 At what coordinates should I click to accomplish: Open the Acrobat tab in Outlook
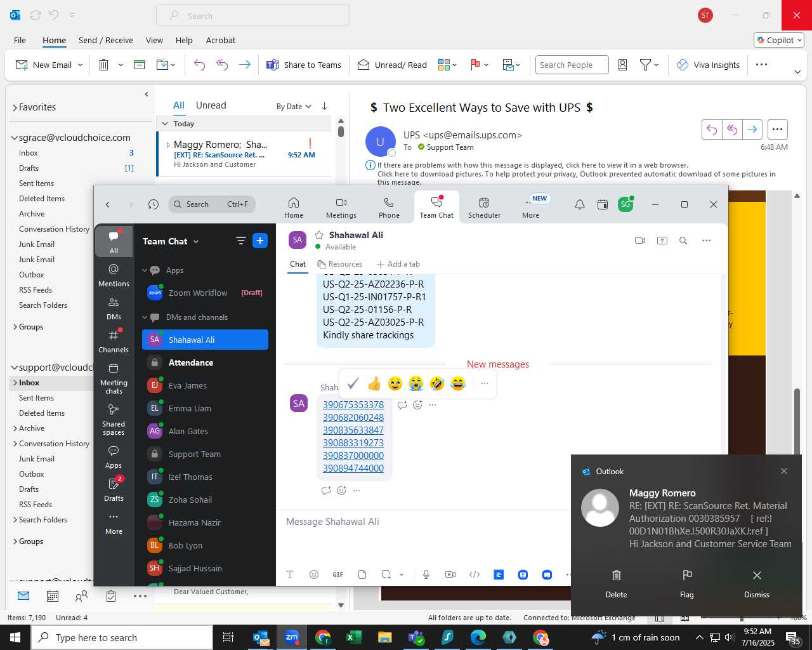[221, 40]
